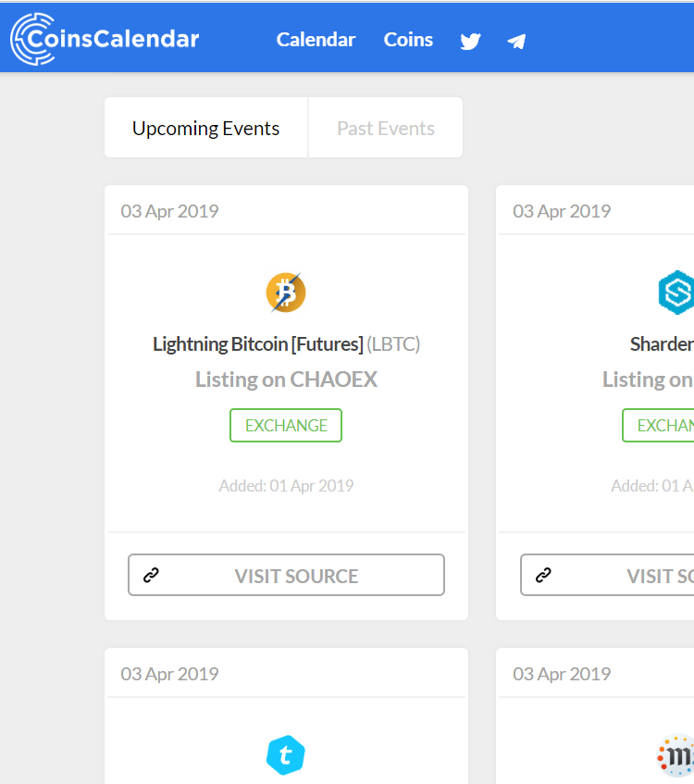The width and height of the screenshot is (694, 784).
Task: Click 'Added: 01 Apr 2019' on Lightning Bitcoin card
Action: click(x=286, y=486)
